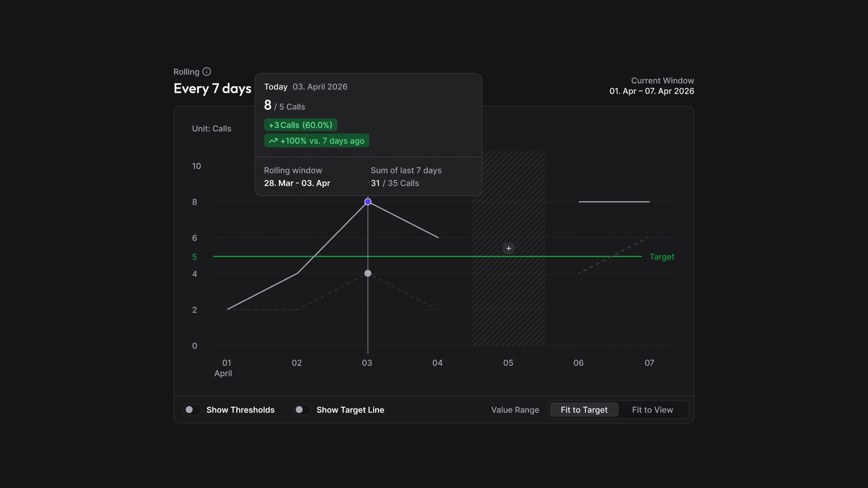Viewport: 868px width, 488px height.
Task: Toggle the Show Thresholds switch
Action: (193, 410)
